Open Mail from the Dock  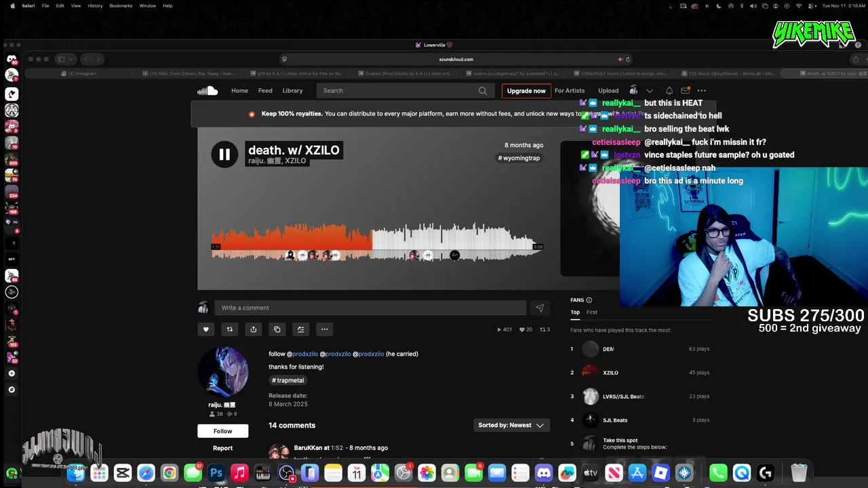(497, 473)
